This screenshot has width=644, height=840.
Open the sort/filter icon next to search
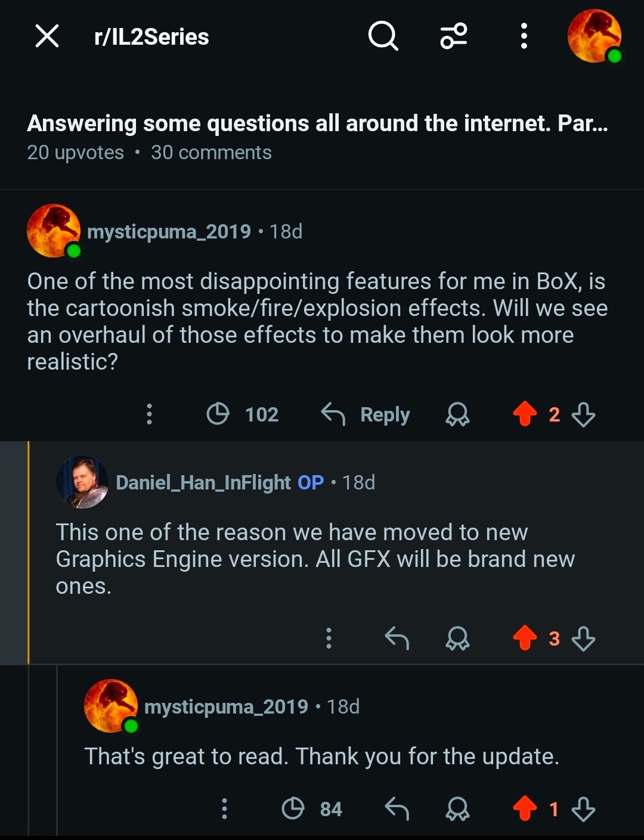pos(453,37)
